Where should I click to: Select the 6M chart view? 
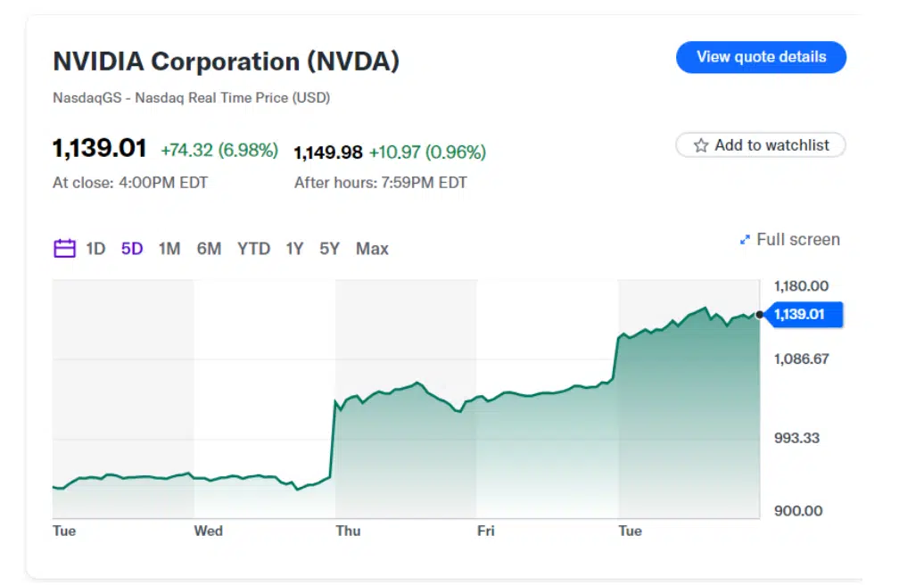click(209, 249)
